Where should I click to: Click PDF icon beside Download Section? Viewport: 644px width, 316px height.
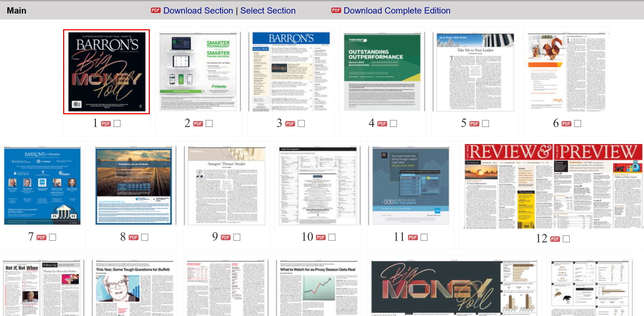(156, 10)
